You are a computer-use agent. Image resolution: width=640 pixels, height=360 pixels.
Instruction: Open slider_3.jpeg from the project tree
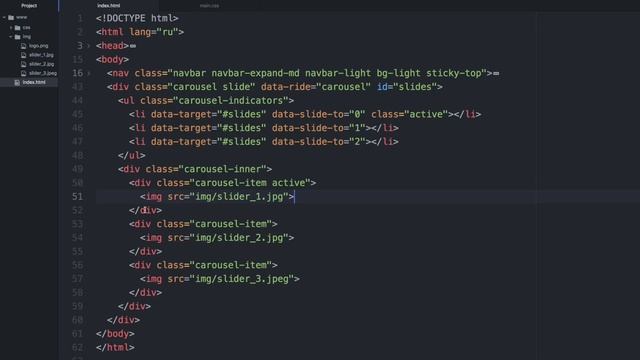43,73
